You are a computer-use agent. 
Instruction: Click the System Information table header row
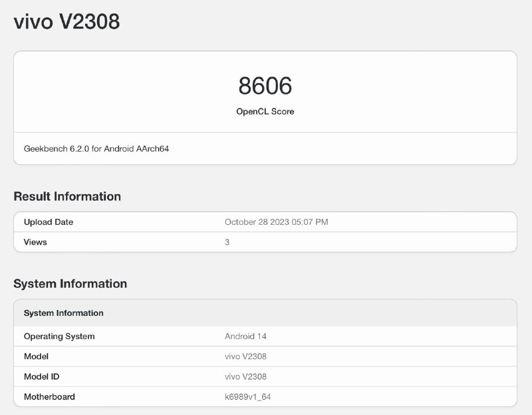click(265, 313)
